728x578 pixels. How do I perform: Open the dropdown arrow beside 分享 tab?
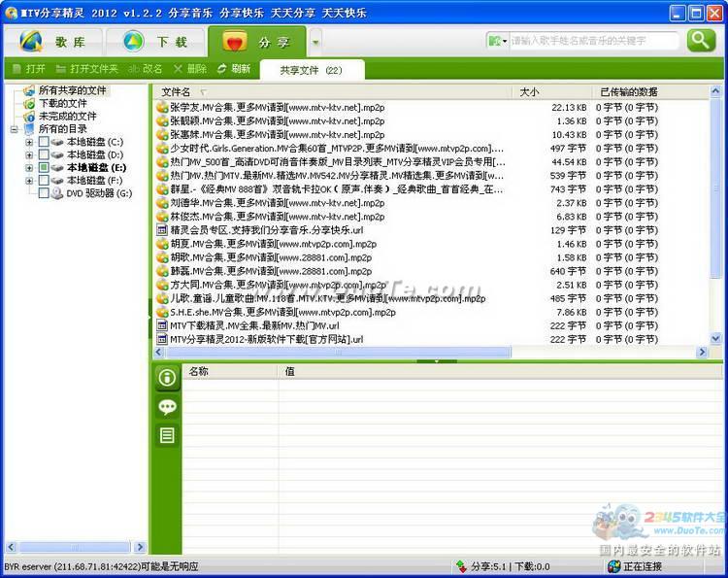click(315, 43)
